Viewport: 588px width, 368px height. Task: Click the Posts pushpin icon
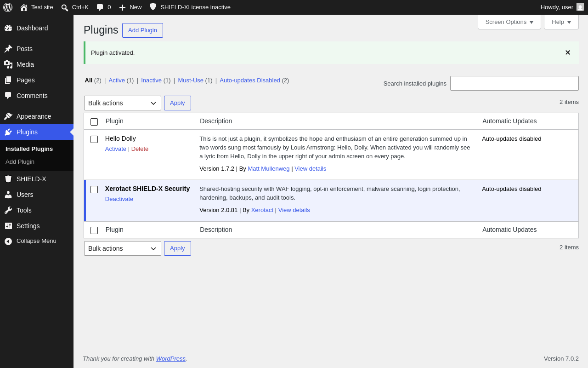[8, 49]
